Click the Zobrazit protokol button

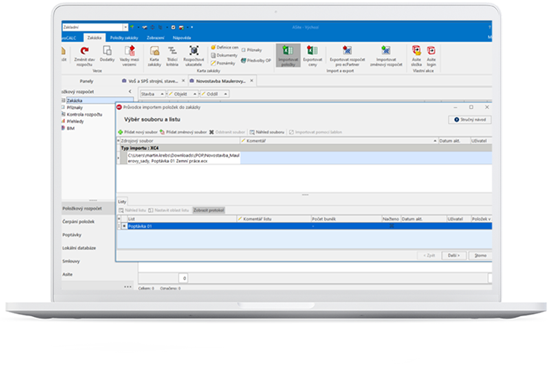tap(209, 210)
